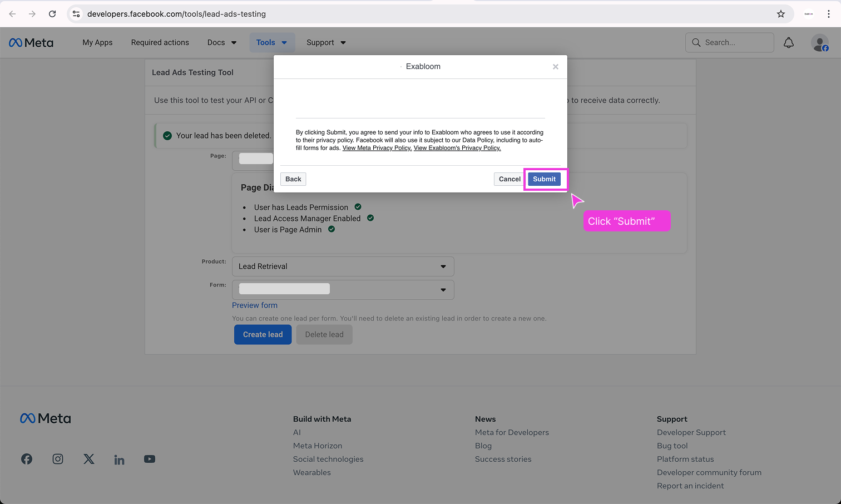
Task: Open Meta Privacy Policy link
Action: coord(377,148)
